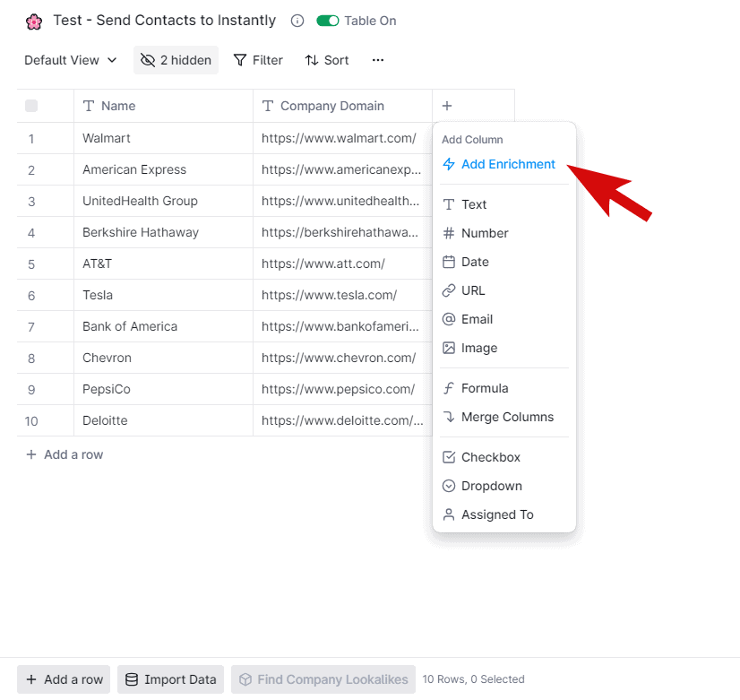
Task: Show the 2 hidden columns
Action: (x=176, y=60)
